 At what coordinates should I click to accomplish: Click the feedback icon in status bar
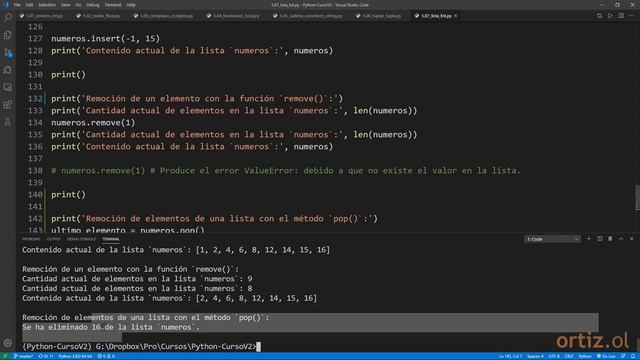click(x=623, y=356)
